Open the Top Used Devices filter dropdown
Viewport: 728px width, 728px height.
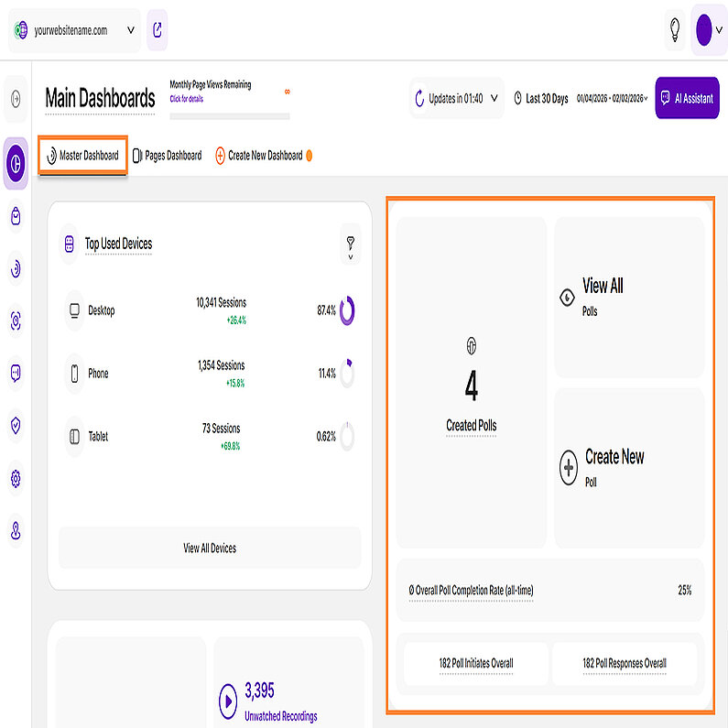click(x=350, y=244)
